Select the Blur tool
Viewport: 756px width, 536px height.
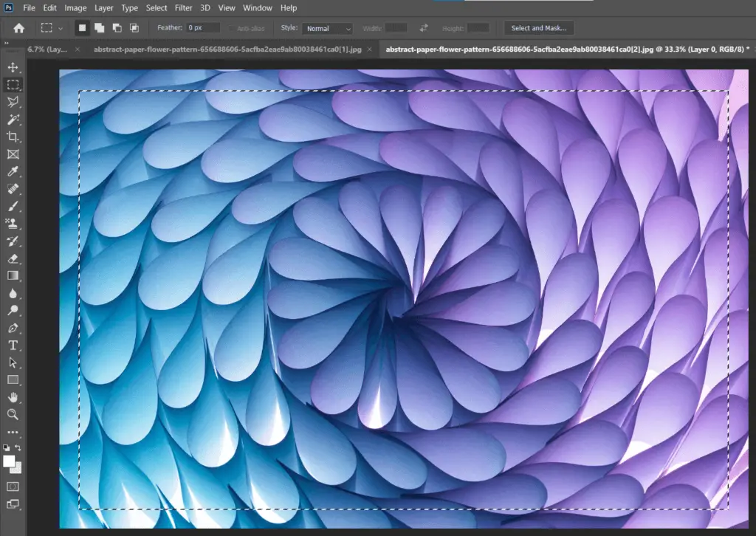[x=13, y=293]
